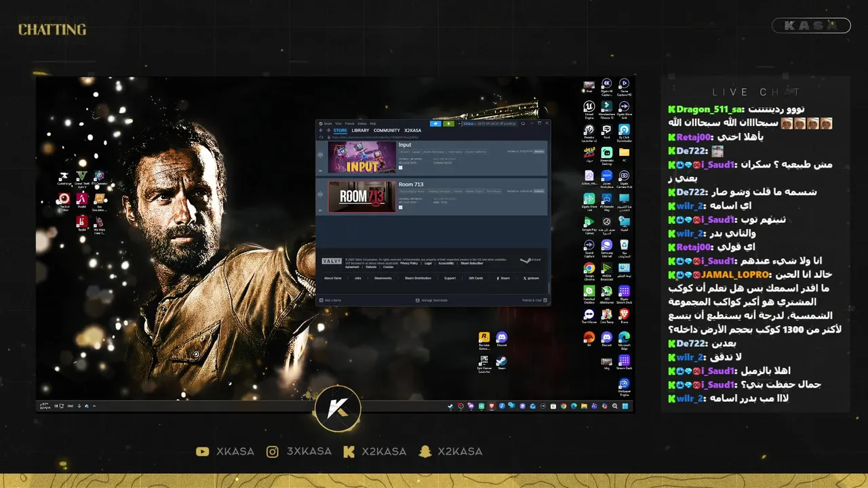Remove Input from the wishlist
868x488 pixels.
[539, 152]
